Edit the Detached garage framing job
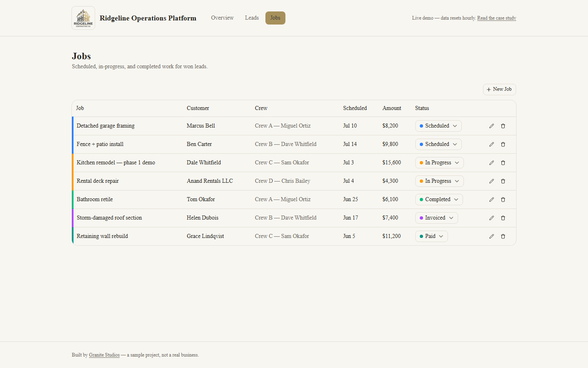The height and width of the screenshot is (368, 588). point(492,126)
